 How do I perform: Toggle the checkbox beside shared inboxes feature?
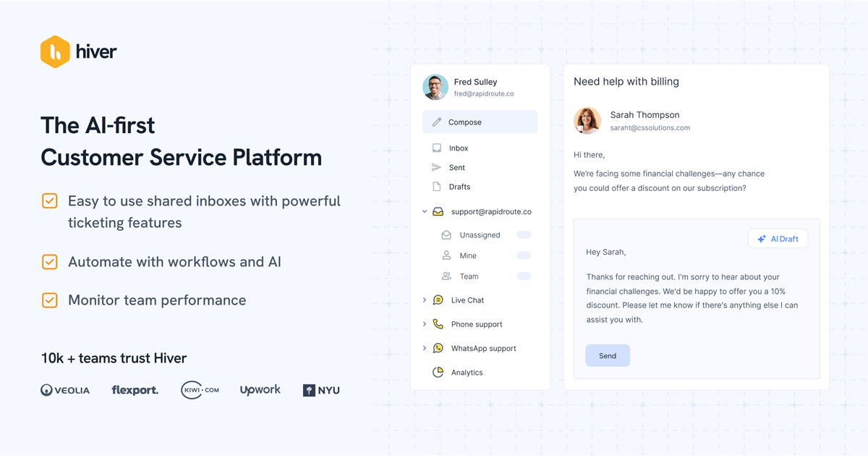pyautogui.click(x=49, y=201)
